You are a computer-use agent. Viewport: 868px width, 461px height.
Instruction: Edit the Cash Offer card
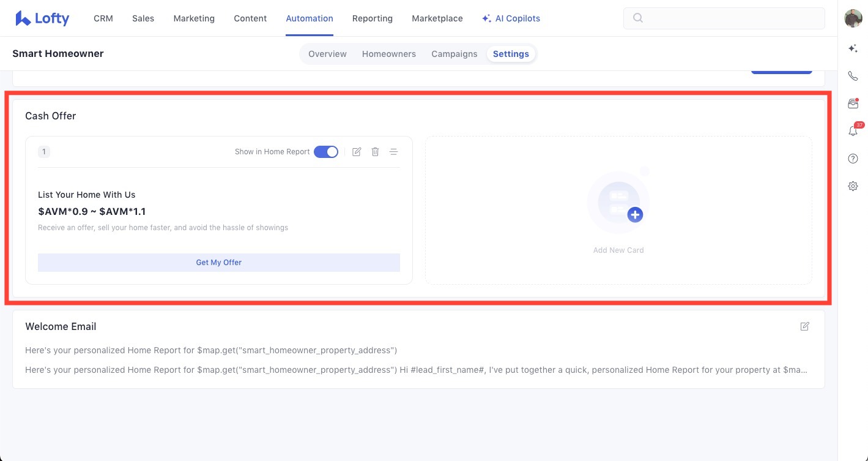click(x=357, y=152)
